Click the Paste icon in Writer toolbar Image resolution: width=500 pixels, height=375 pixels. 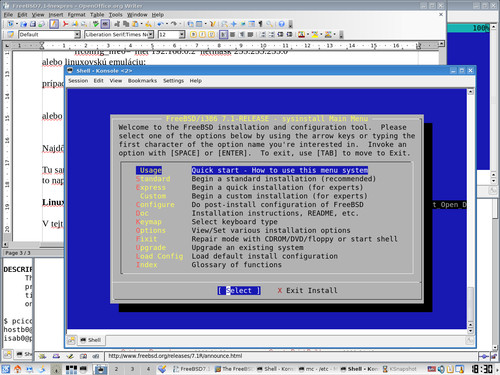pyautogui.click(x=135, y=24)
